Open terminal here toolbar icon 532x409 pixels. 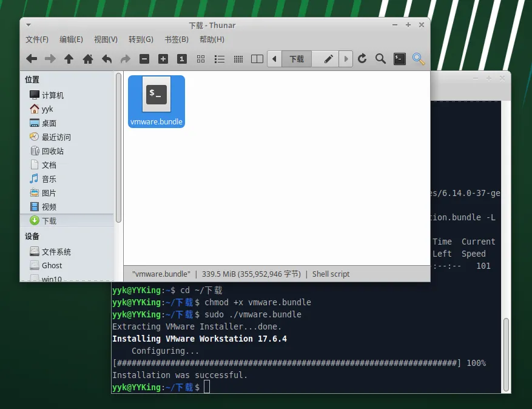(400, 59)
